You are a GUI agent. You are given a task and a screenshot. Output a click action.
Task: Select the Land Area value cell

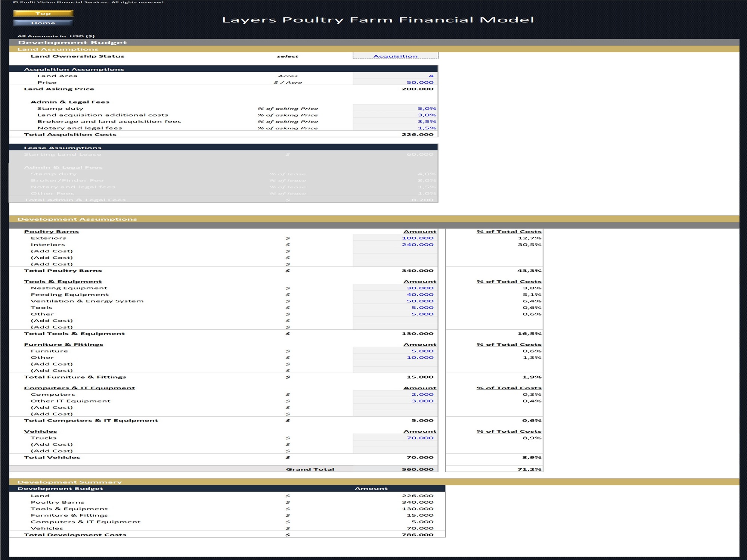[395, 76]
